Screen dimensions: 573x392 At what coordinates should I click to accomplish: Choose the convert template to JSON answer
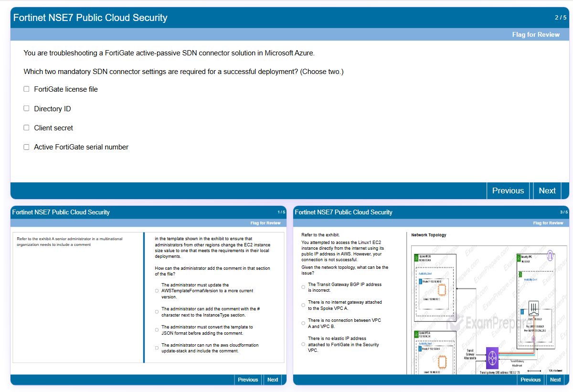point(157,330)
